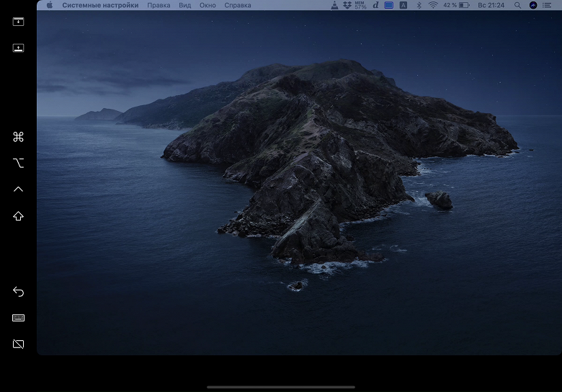Open the Wi-Fi status menu
Screen dimensions: 562x392
(x=433, y=5)
